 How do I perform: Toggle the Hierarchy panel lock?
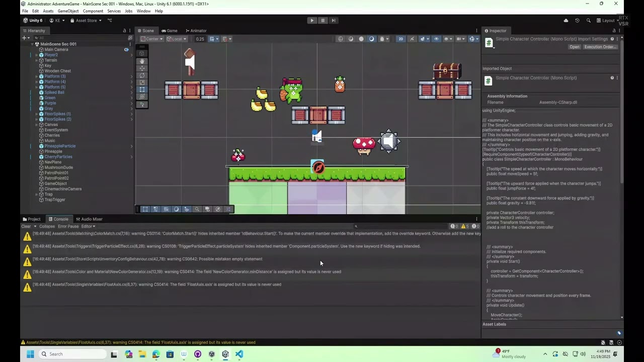click(124, 31)
